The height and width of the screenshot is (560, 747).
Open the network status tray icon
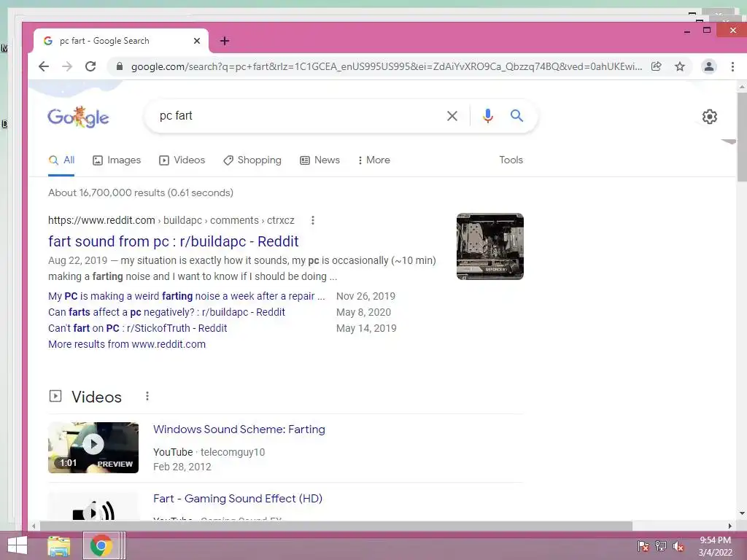[x=661, y=546]
